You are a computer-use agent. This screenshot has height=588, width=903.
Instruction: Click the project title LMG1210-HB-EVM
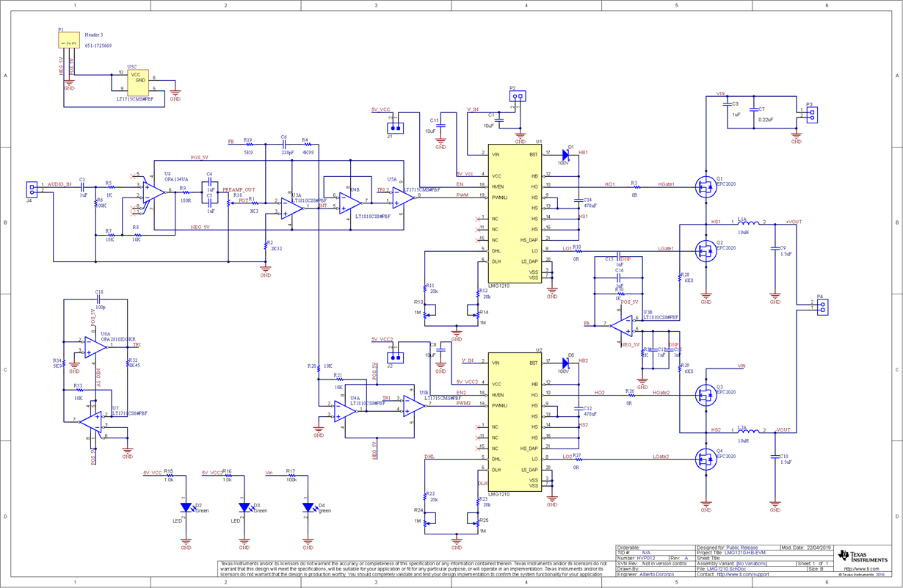(x=745, y=553)
